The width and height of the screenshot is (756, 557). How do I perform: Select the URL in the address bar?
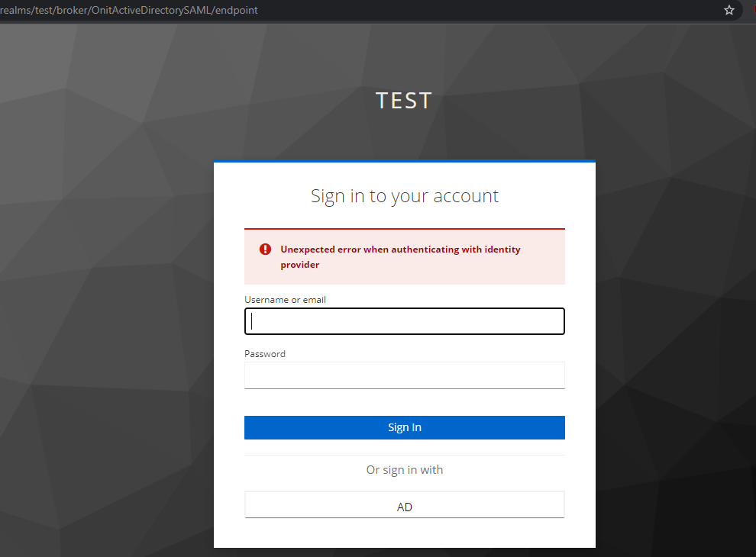130,10
